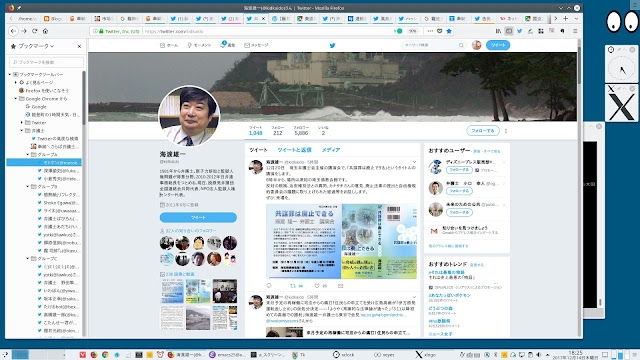Open the account avatar menu in Twitter header

tap(476, 45)
